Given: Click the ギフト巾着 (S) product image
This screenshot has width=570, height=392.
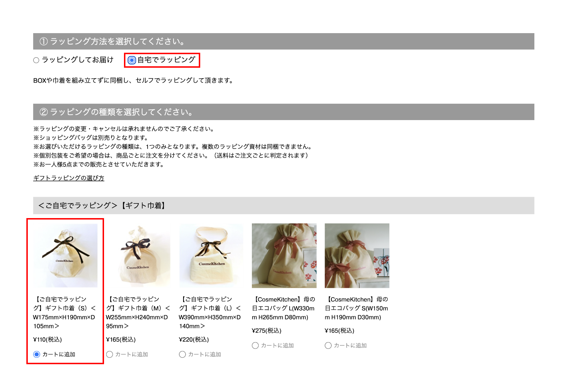Looking at the screenshot, I should [65, 256].
